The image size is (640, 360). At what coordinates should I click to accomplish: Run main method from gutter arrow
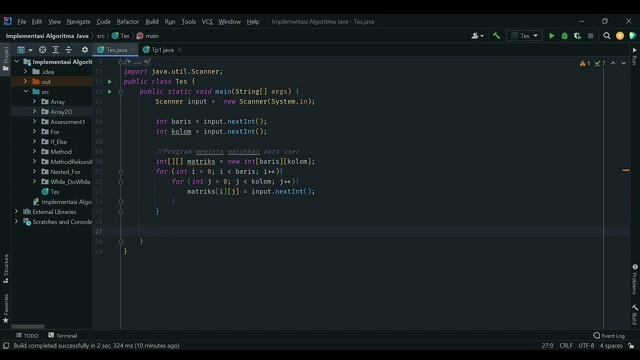(109, 92)
